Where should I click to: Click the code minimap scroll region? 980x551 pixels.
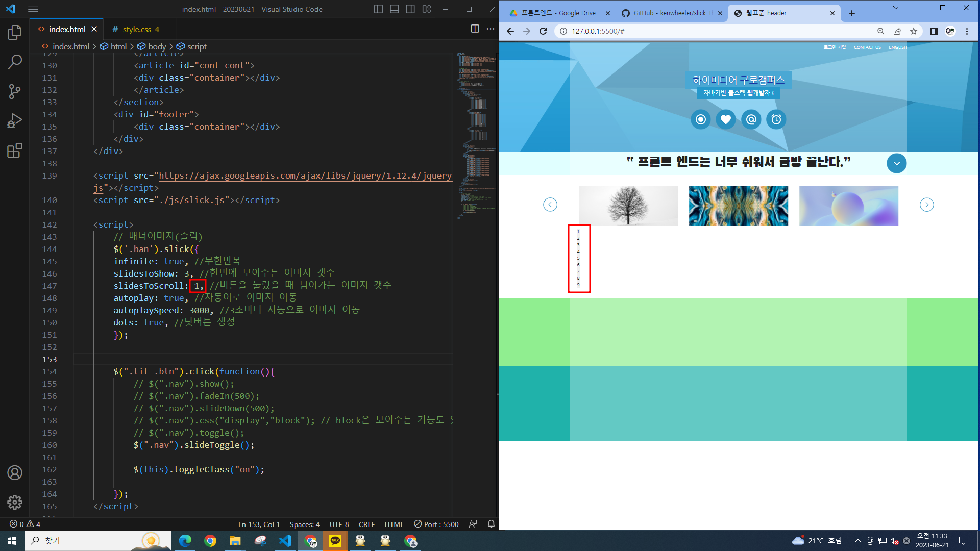coord(476,133)
